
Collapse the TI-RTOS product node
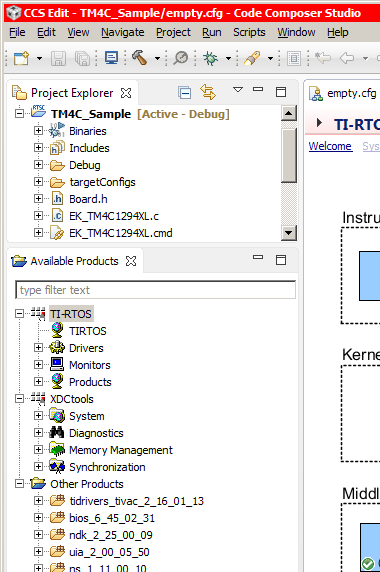pyautogui.click(x=19, y=313)
